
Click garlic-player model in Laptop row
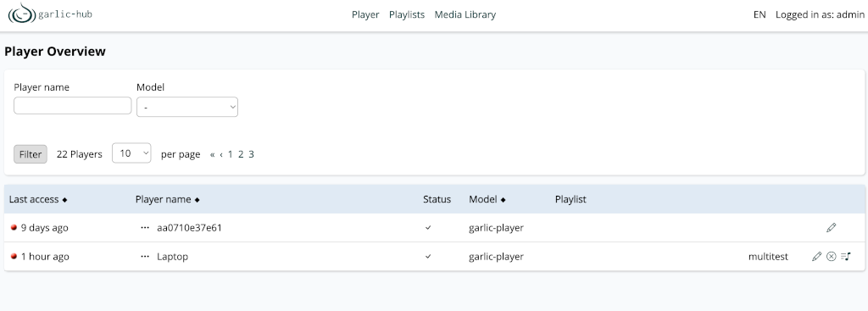[496, 257]
